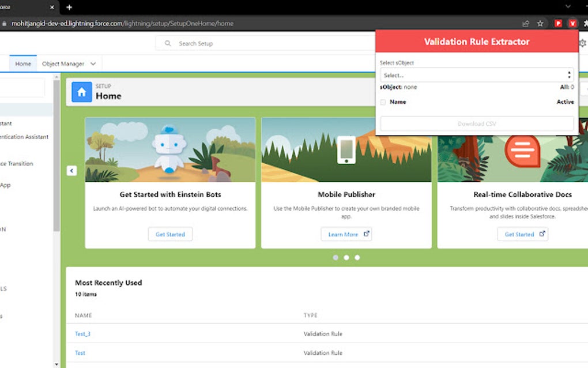Click Get Started for Collaborative Docs
The image size is (588, 368).
523,234
